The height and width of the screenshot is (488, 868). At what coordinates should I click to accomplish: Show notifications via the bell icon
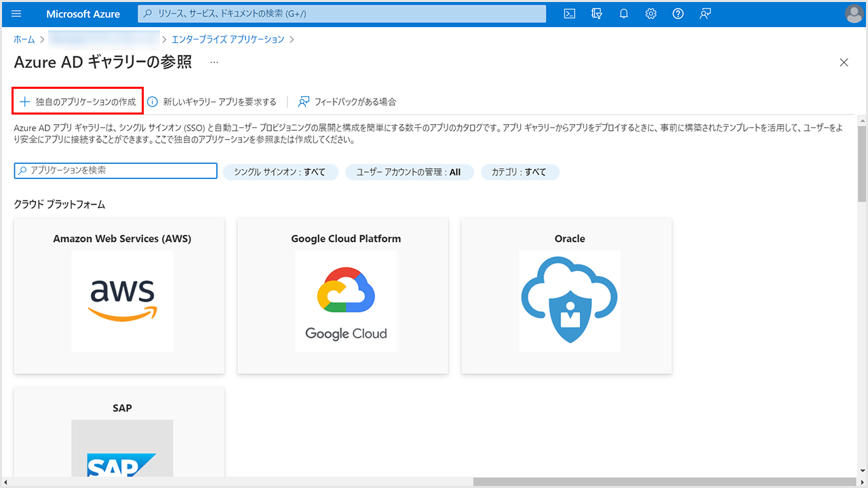pos(624,14)
